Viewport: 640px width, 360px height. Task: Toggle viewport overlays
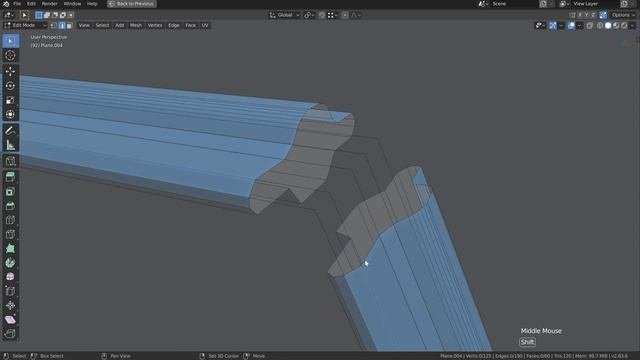[x=571, y=25]
